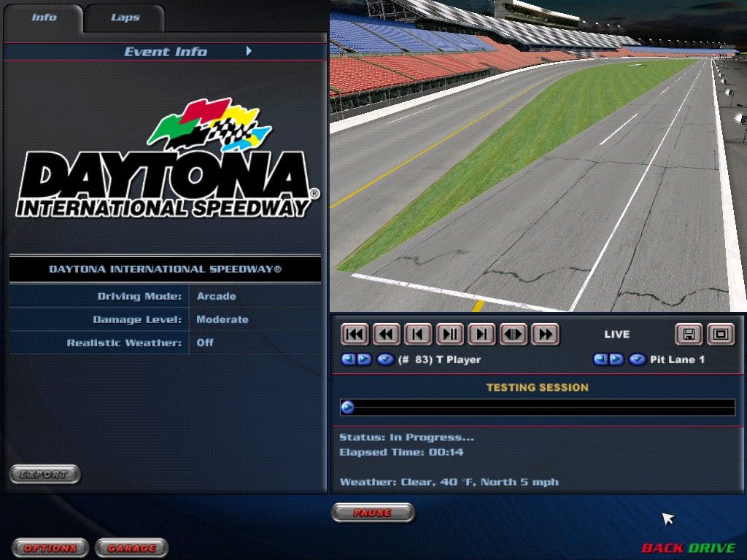Switch replay view to full screen

coord(721,334)
